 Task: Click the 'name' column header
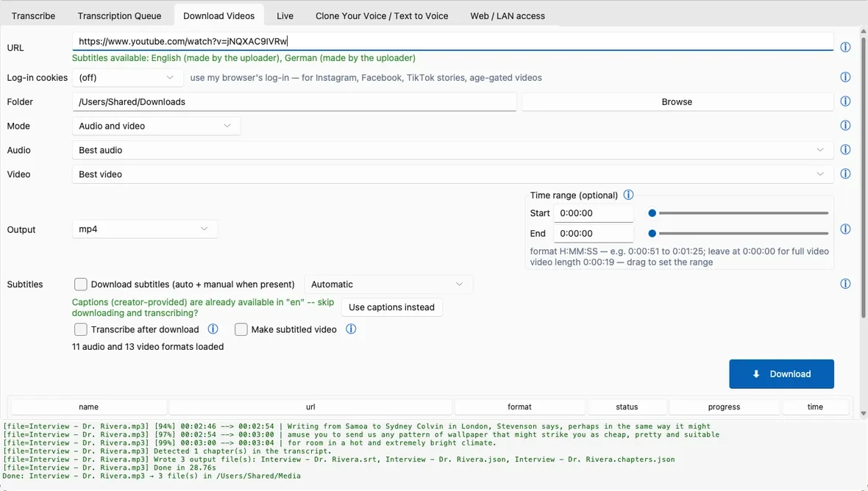click(88, 407)
